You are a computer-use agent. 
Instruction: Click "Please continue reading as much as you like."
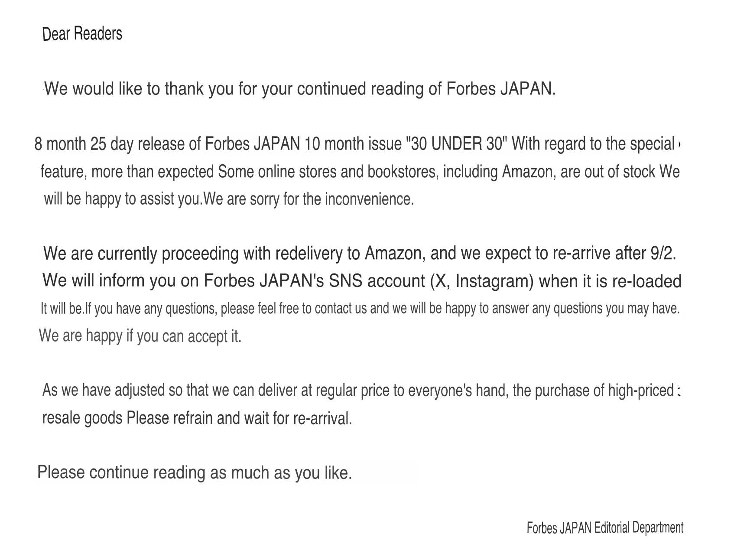click(x=195, y=472)
